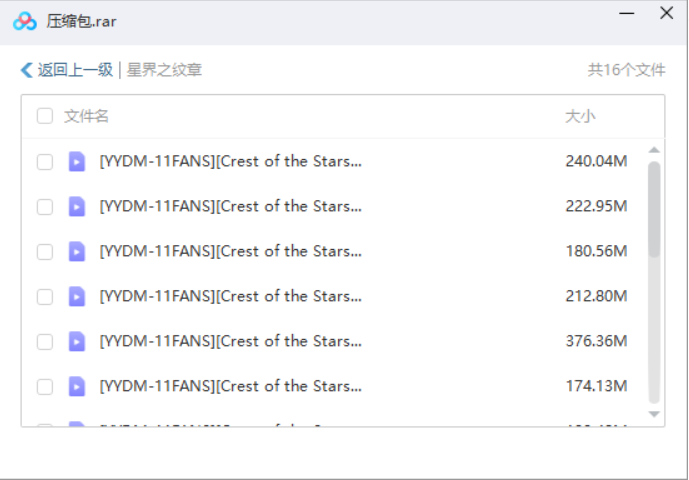The height and width of the screenshot is (480, 689).
Task: Select the file name sized 222.95M
Action: (x=231, y=206)
